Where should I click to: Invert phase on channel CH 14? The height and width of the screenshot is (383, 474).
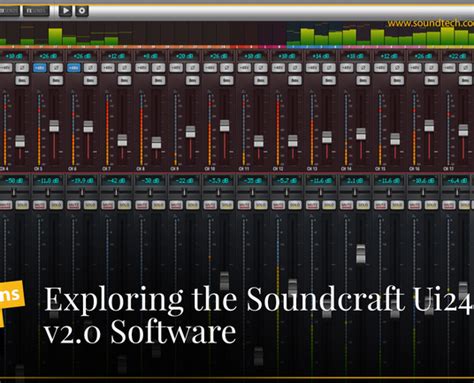(x=363, y=68)
